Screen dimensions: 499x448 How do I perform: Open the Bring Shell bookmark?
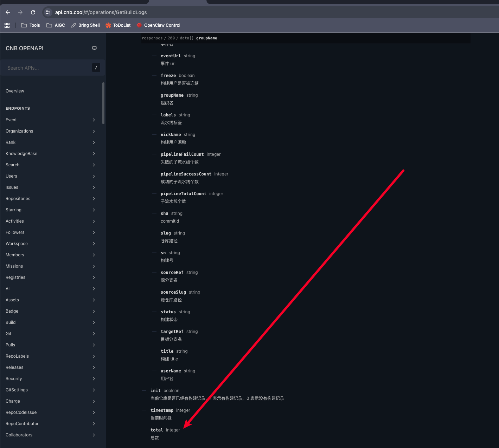coord(85,25)
